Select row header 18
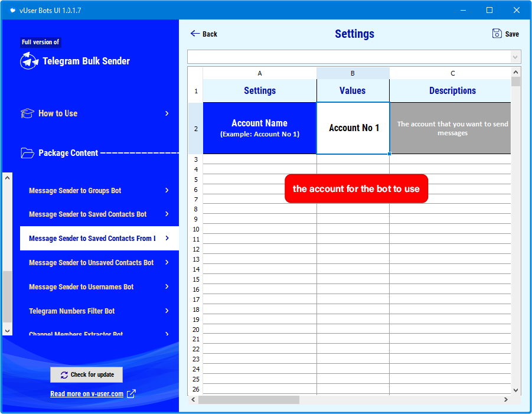The image size is (532, 414). (196, 309)
